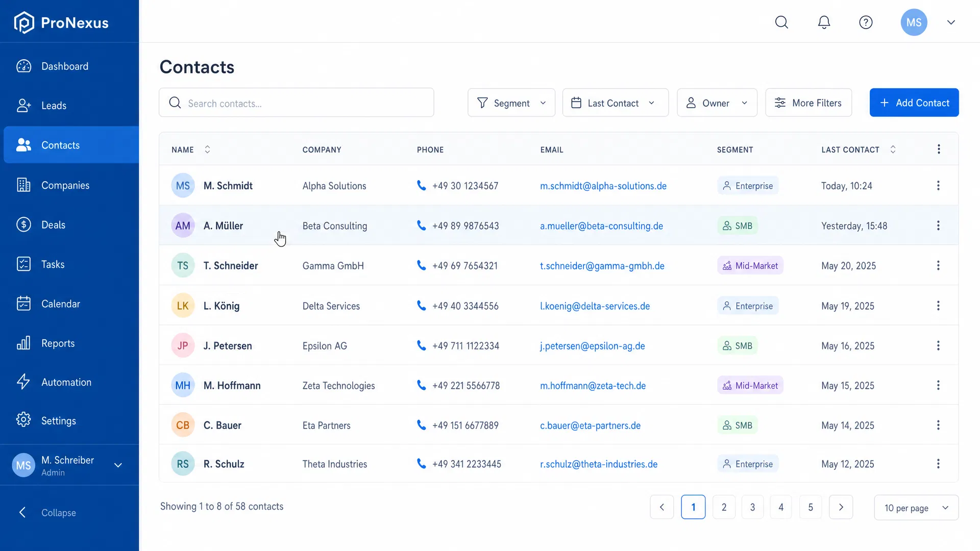The image size is (980, 551).
Task: Go to page 3 of contacts
Action: (752, 507)
